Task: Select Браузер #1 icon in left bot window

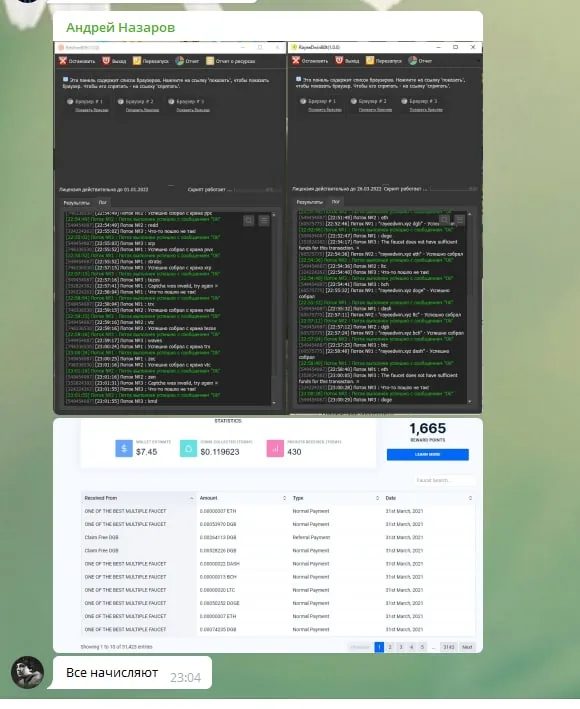Action: click(x=70, y=102)
